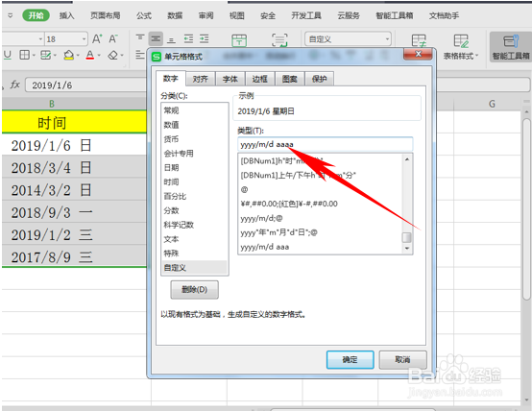The height and width of the screenshot is (411, 532).
Task: Open the 数据 ribbon tab
Action: pos(175,15)
